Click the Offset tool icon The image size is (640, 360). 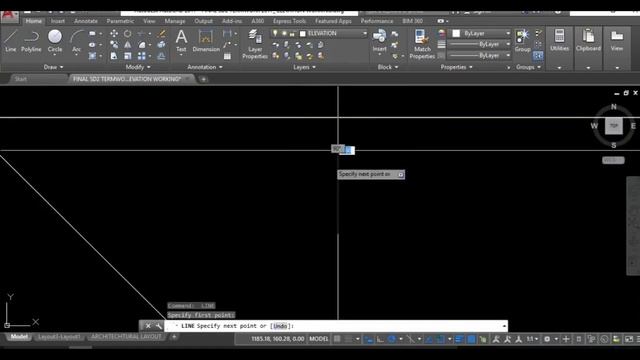point(162,56)
